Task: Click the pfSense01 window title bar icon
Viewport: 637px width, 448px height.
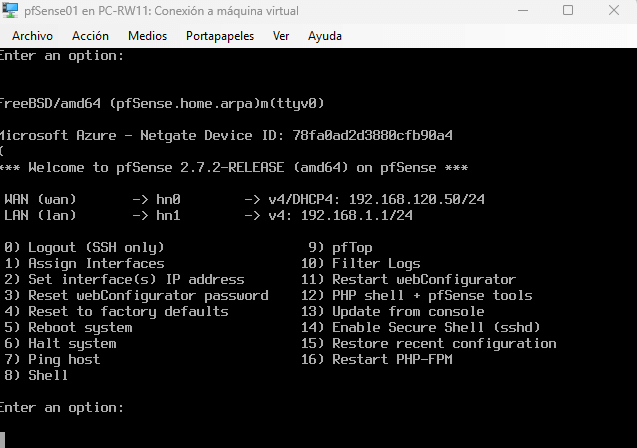Action: (x=9, y=10)
